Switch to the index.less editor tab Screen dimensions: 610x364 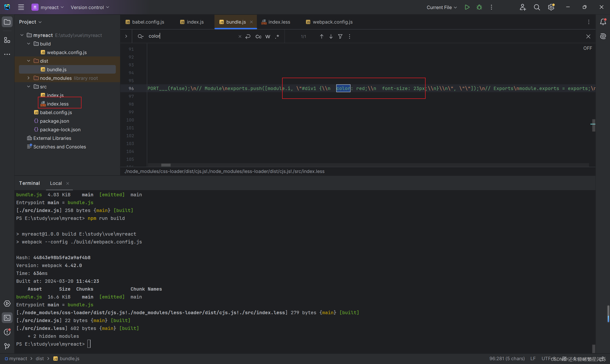[x=279, y=22]
